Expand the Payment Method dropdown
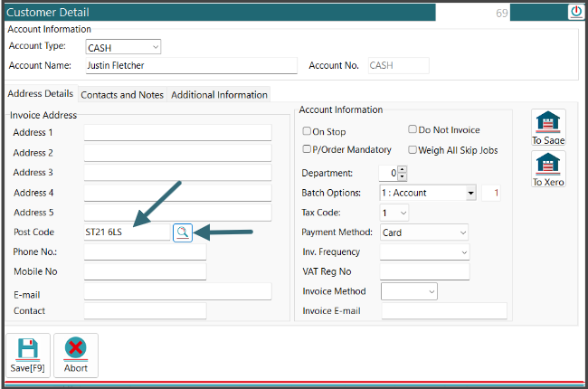 tap(462, 232)
